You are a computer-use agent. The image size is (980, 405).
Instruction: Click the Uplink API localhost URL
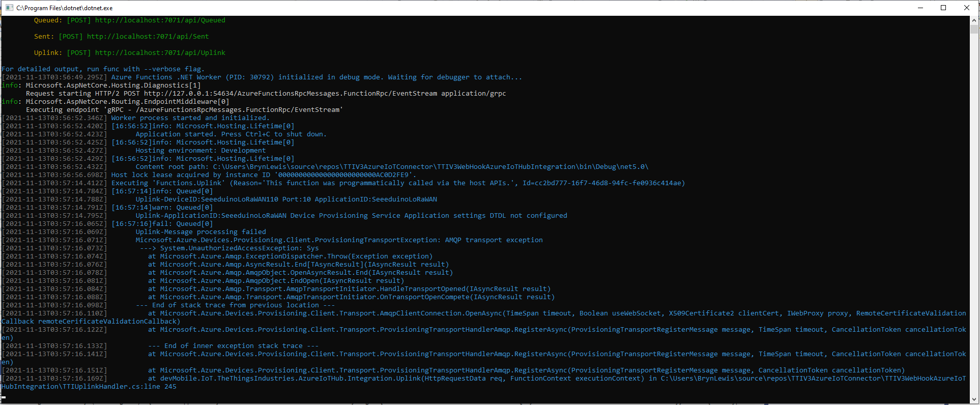click(160, 53)
